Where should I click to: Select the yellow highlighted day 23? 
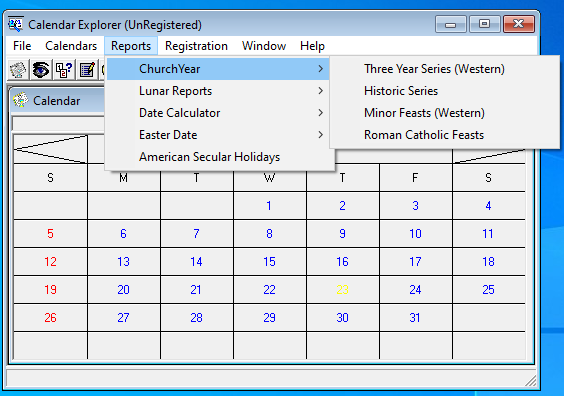click(342, 290)
